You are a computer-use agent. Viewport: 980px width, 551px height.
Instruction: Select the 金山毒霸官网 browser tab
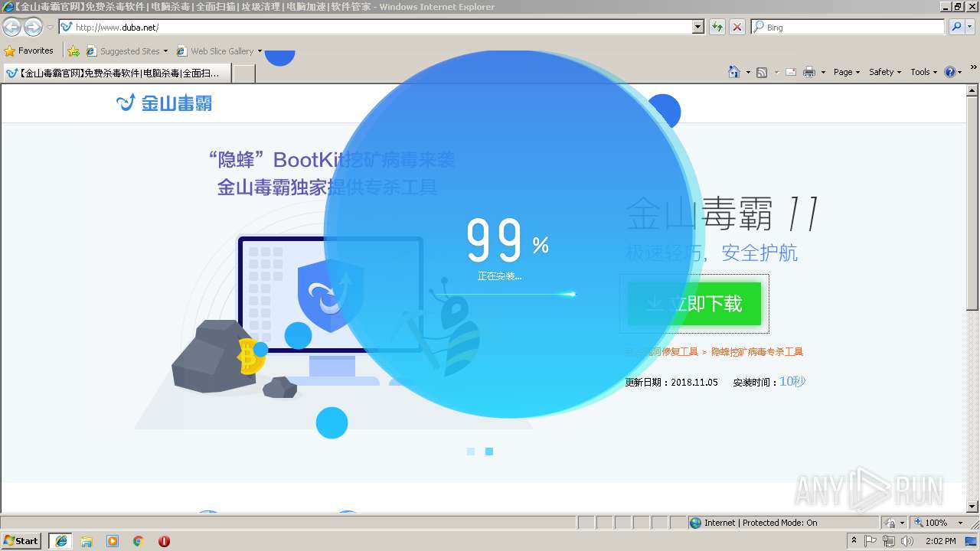(x=116, y=73)
